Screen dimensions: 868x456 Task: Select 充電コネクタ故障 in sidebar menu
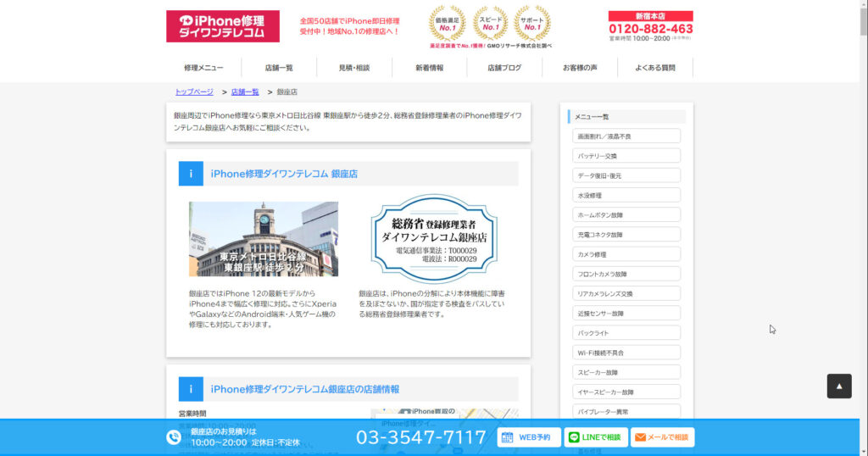[x=626, y=235]
